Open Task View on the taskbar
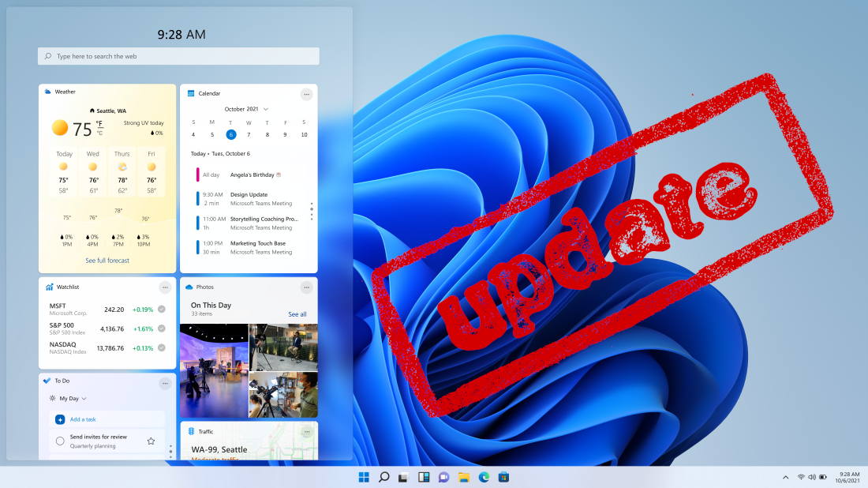Viewport: 868px width, 488px height. [403, 477]
